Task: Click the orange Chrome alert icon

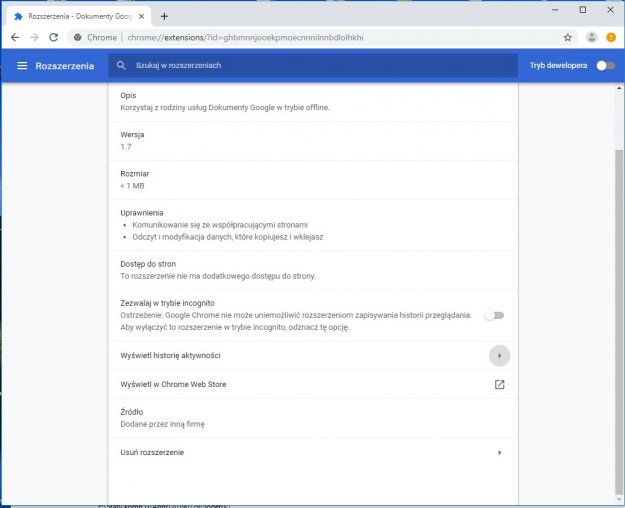Action: point(611,37)
